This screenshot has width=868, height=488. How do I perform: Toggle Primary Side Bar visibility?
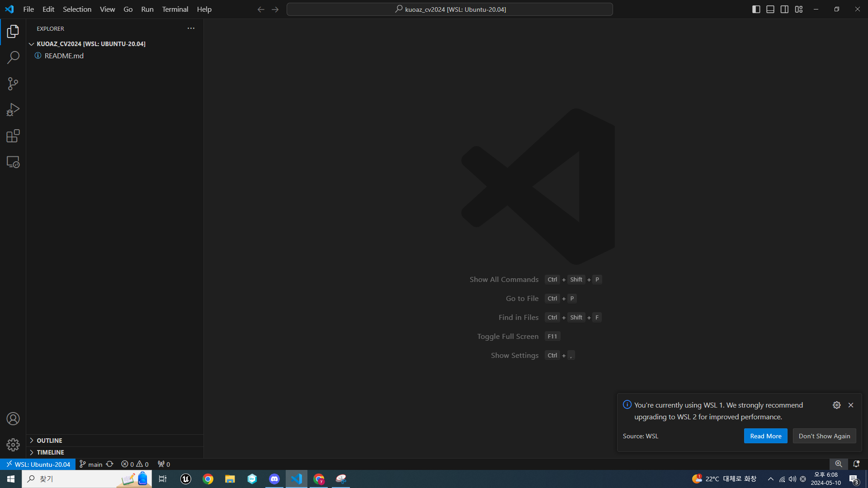(x=756, y=9)
